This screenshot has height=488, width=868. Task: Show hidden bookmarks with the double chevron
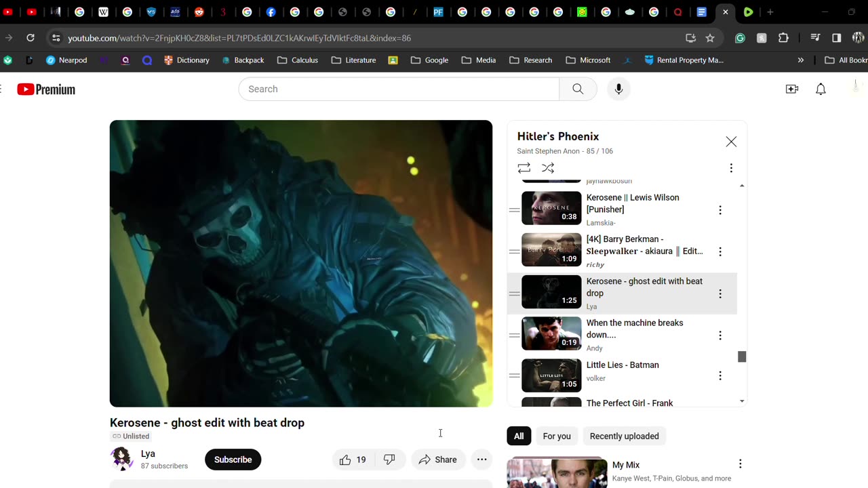click(x=801, y=60)
